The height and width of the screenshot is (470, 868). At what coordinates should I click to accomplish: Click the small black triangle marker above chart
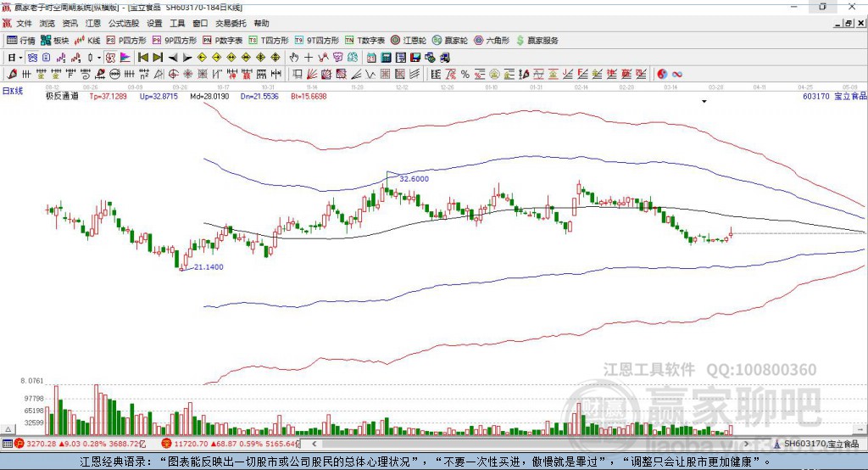(704, 102)
